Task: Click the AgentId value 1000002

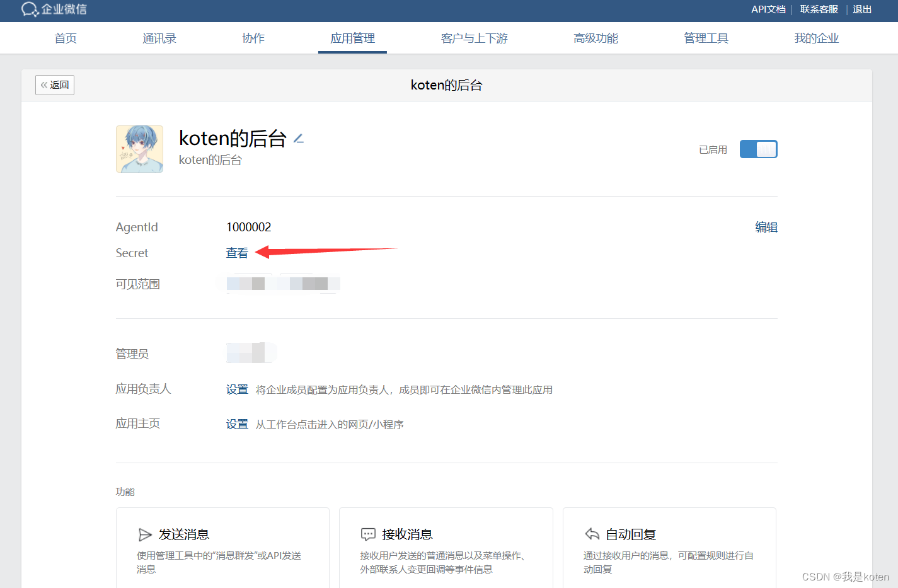Action: click(249, 227)
